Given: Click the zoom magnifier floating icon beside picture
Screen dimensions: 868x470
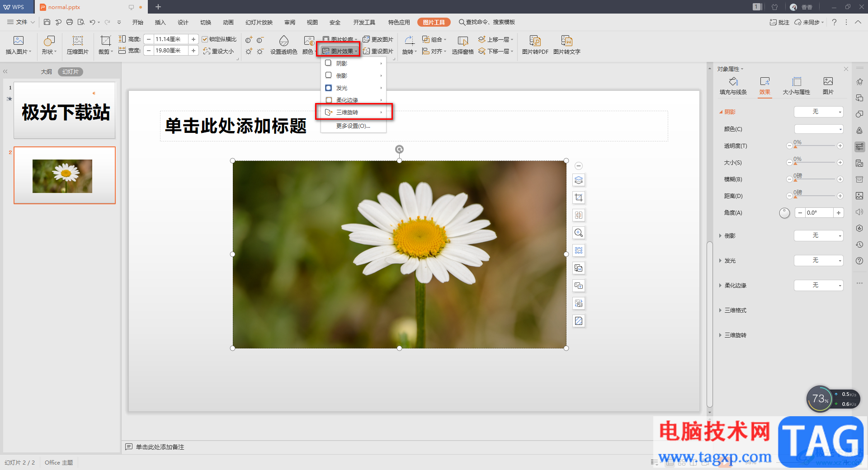Looking at the screenshot, I should pos(579,233).
